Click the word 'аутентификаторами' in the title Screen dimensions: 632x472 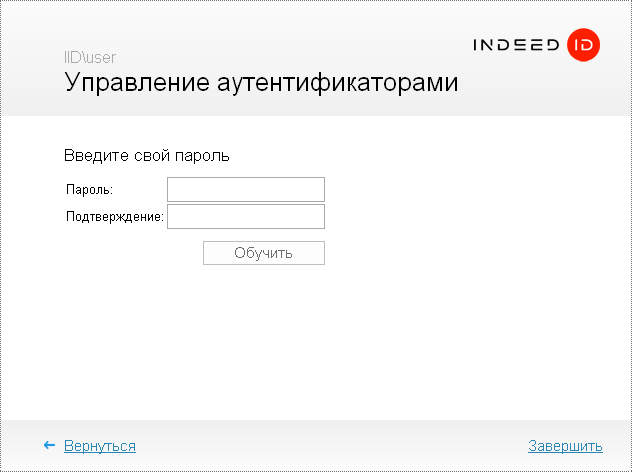[x=337, y=83]
